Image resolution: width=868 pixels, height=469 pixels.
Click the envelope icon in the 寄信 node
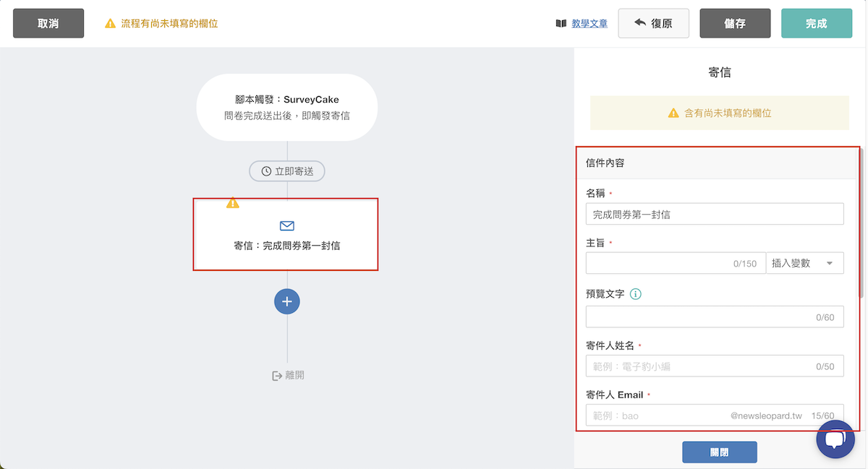click(x=287, y=226)
